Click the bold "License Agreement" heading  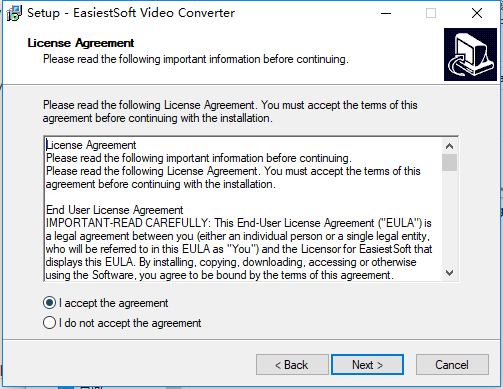(81, 43)
